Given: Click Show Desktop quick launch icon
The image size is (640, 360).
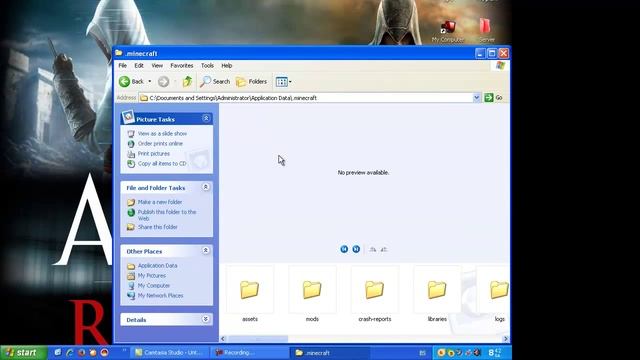Looking at the screenshot, I should [x=58, y=352].
